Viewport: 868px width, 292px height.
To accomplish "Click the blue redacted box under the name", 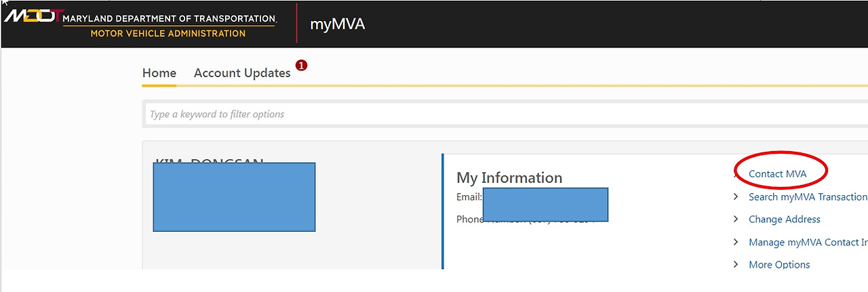I will 234,196.
